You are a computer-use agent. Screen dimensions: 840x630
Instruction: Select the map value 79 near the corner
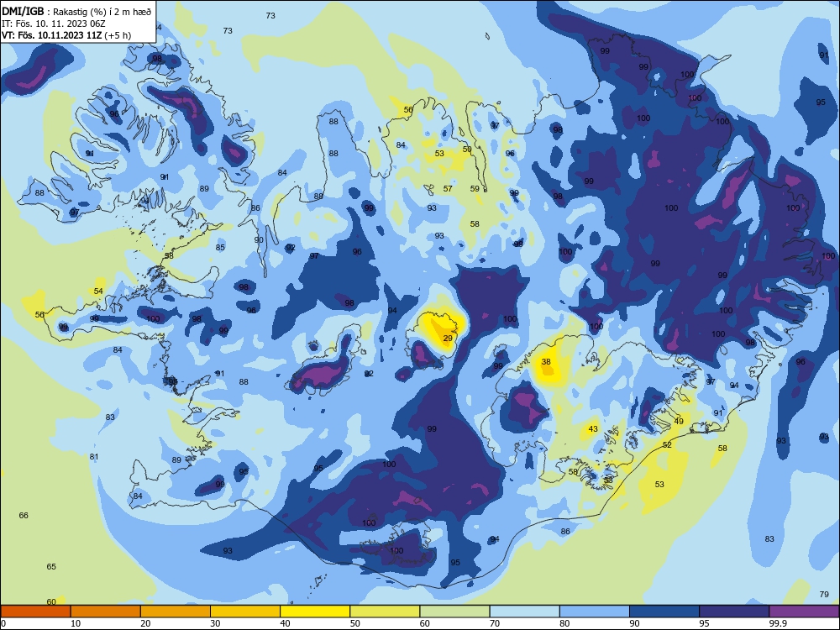[x=825, y=594]
